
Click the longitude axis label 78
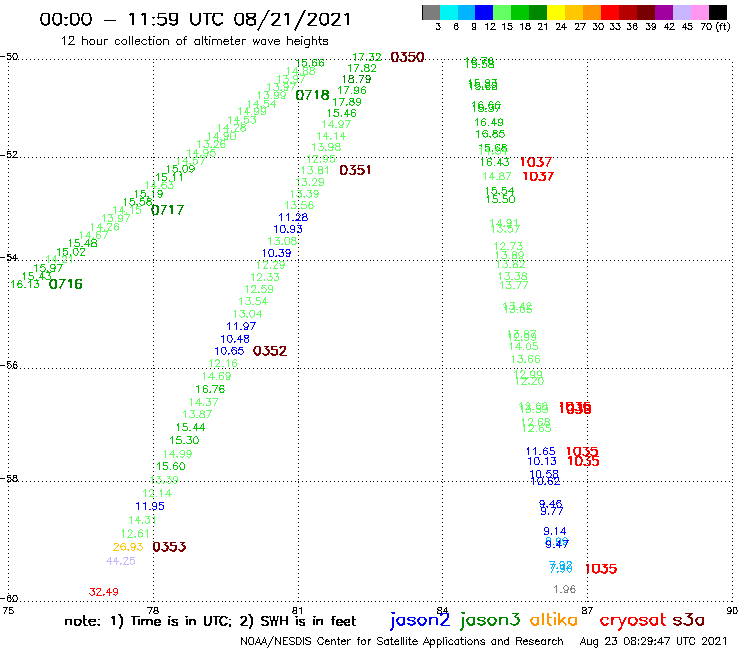[x=153, y=610]
